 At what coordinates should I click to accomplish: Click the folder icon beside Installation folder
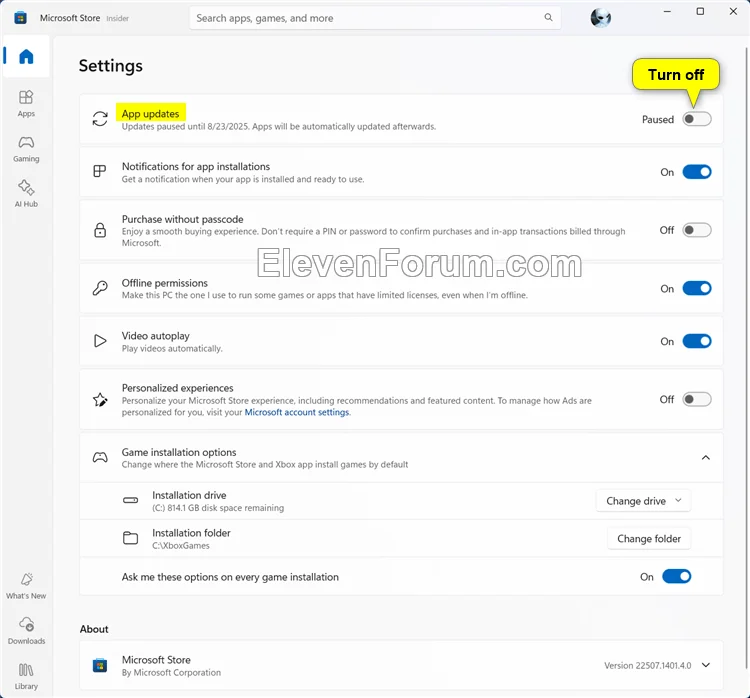pyautogui.click(x=131, y=538)
